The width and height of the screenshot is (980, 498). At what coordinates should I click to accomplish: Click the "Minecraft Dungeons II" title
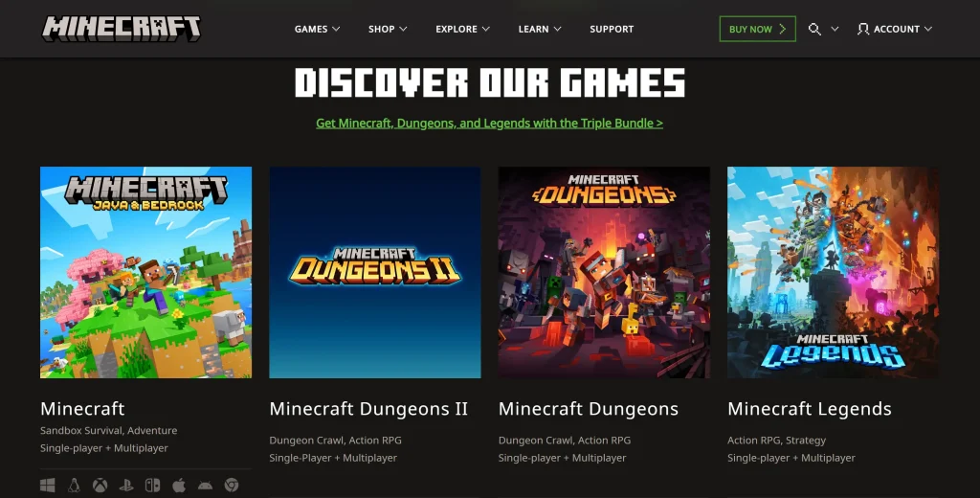(x=368, y=409)
